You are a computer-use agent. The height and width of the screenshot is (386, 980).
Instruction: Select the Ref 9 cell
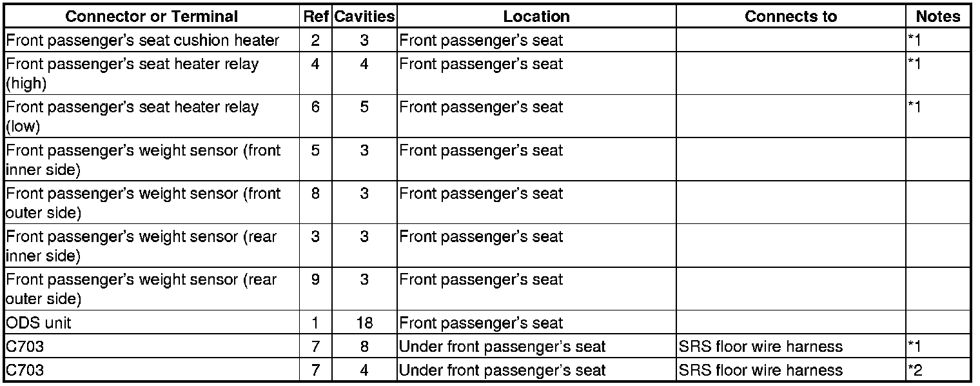tap(317, 289)
